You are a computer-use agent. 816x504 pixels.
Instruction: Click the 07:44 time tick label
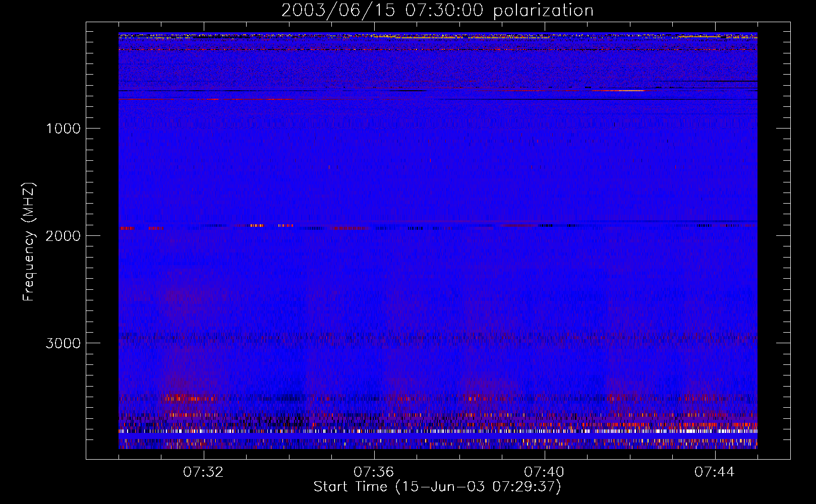[715, 472]
